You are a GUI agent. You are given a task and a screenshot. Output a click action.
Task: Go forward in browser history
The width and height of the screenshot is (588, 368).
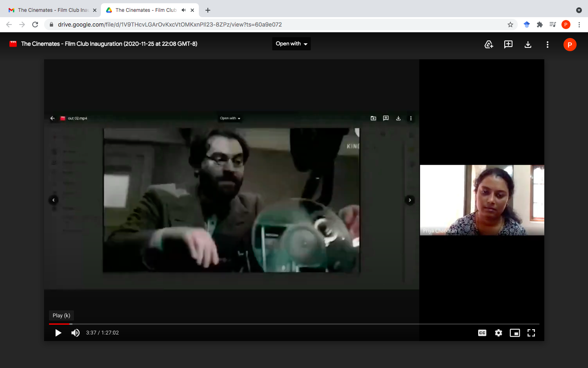click(x=22, y=25)
